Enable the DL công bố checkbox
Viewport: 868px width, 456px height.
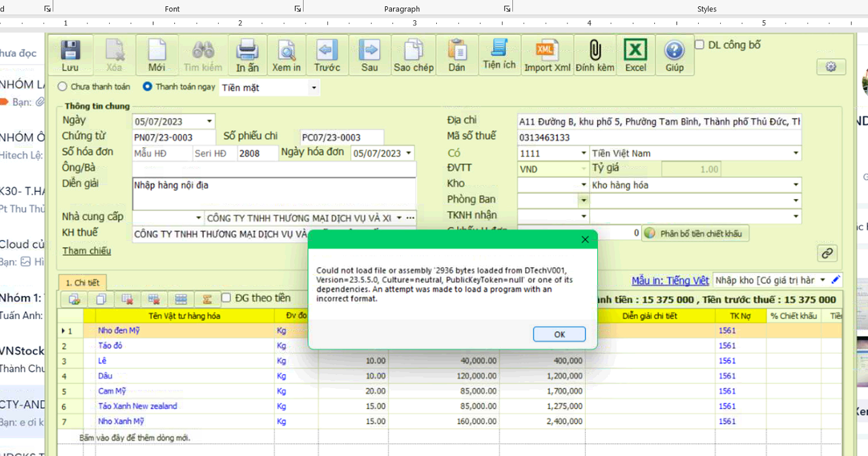coord(699,45)
